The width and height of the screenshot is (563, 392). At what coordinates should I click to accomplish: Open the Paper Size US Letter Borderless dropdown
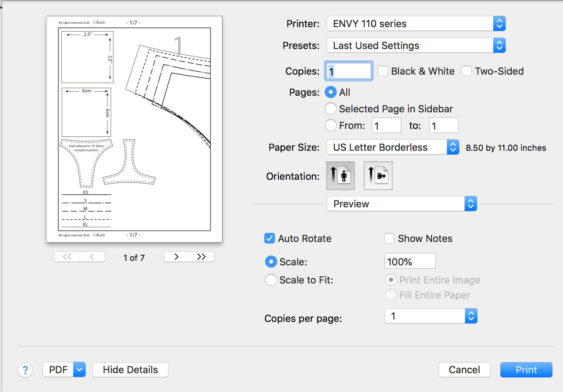[x=393, y=147]
